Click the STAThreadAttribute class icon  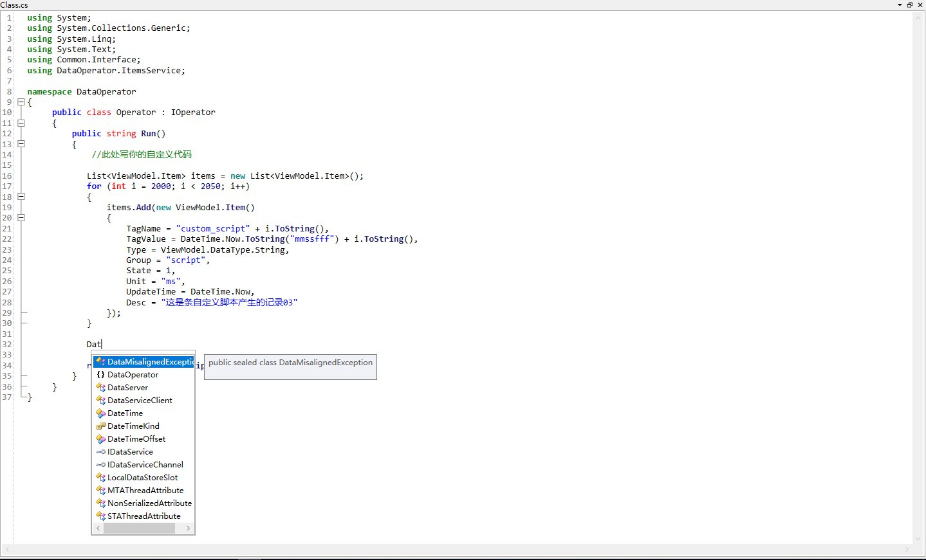point(100,516)
